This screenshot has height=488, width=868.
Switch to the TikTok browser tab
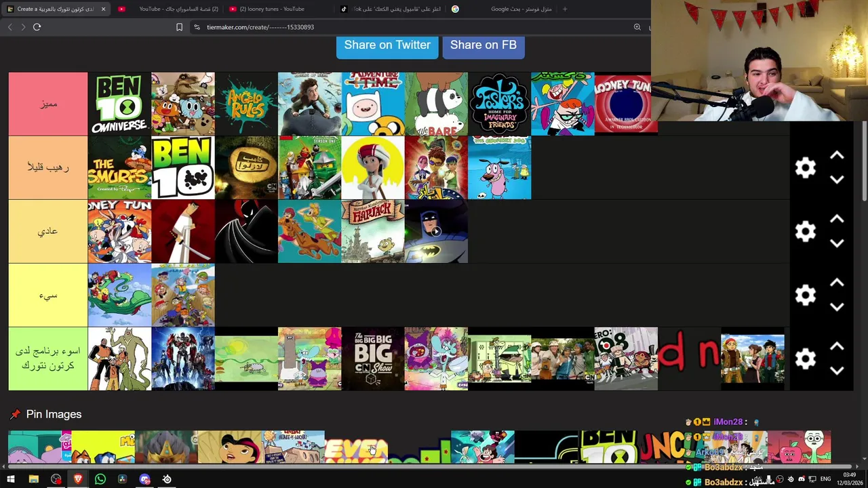391,9
